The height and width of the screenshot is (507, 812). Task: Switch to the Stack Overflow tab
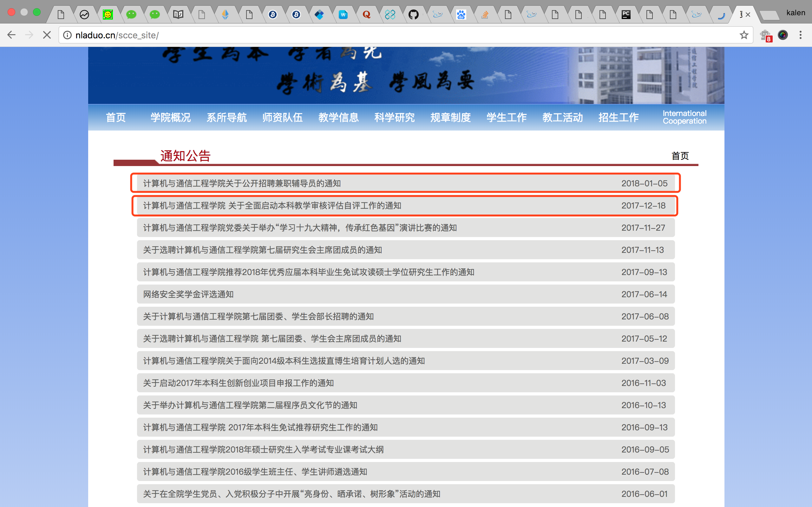[485, 15]
